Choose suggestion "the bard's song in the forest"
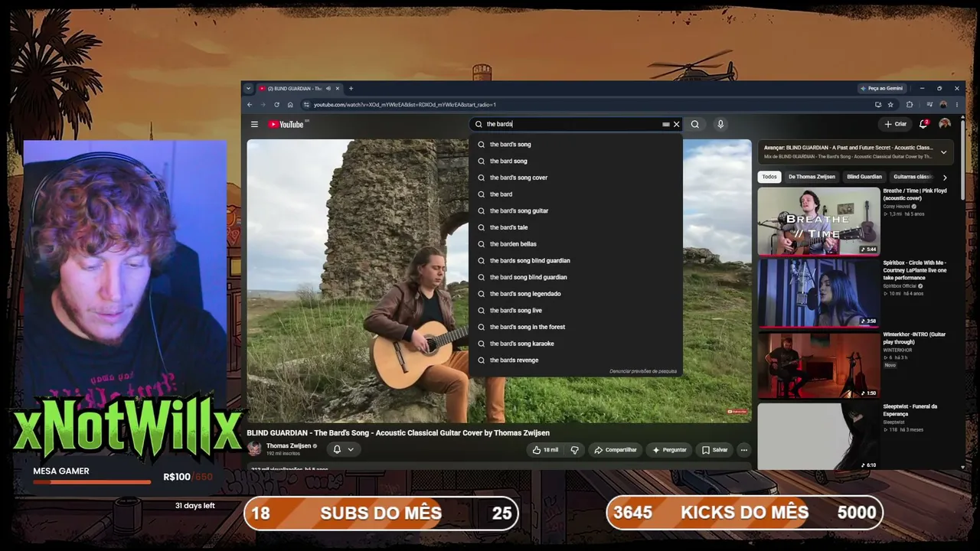The image size is (980, 551). pos(575,327)
